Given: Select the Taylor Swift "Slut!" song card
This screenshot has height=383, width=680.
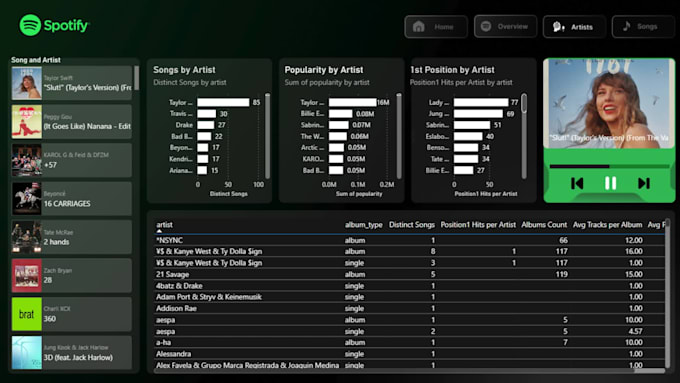Looking at the screenshot, I should click(72, 83).
